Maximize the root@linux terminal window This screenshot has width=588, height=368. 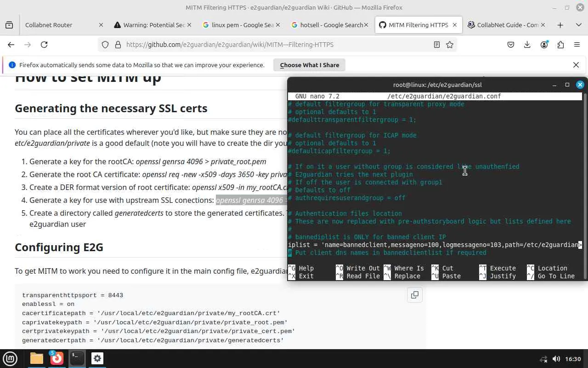[x=567, y=85]
